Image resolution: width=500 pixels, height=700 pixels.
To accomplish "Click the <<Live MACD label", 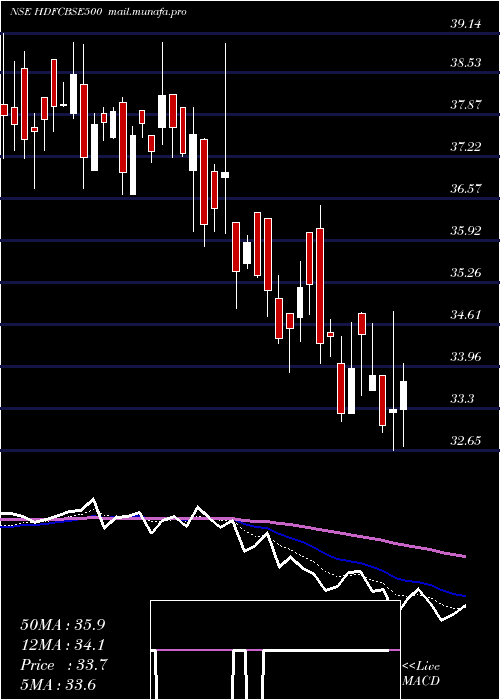I will point(421,673).
